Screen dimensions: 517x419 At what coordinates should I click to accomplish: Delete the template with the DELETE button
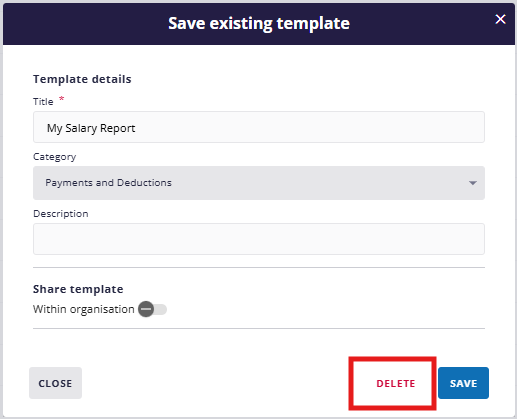(396, 383)
